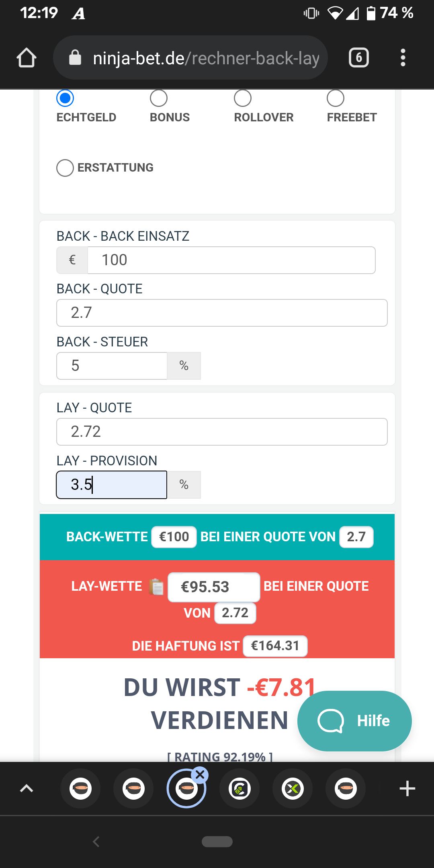Open the tab switcher showing 6
The image size is (434, 868).
pos(358,57)
